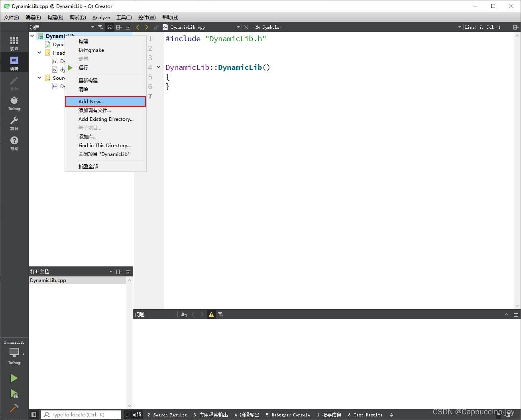The image size is (521, 420).
Task: Open the DynamicLib.cpp file dropdown
Action: [x=201, y=27]
